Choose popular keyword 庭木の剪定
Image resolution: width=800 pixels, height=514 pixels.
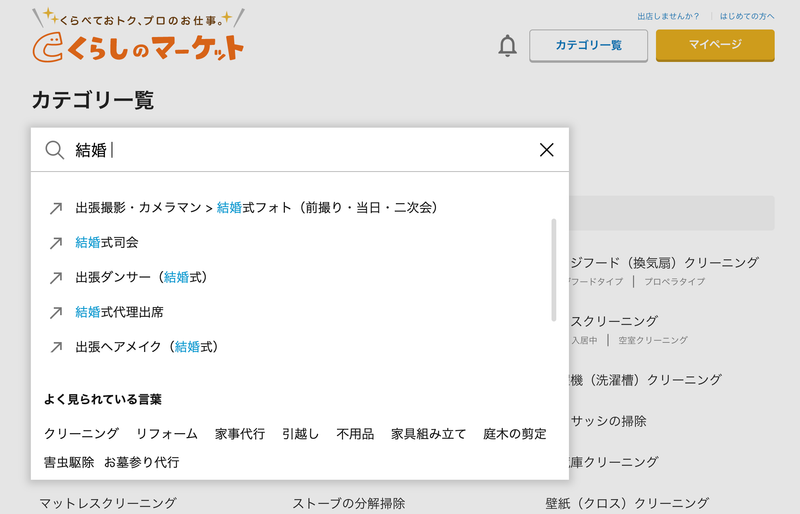coord(515,434)
